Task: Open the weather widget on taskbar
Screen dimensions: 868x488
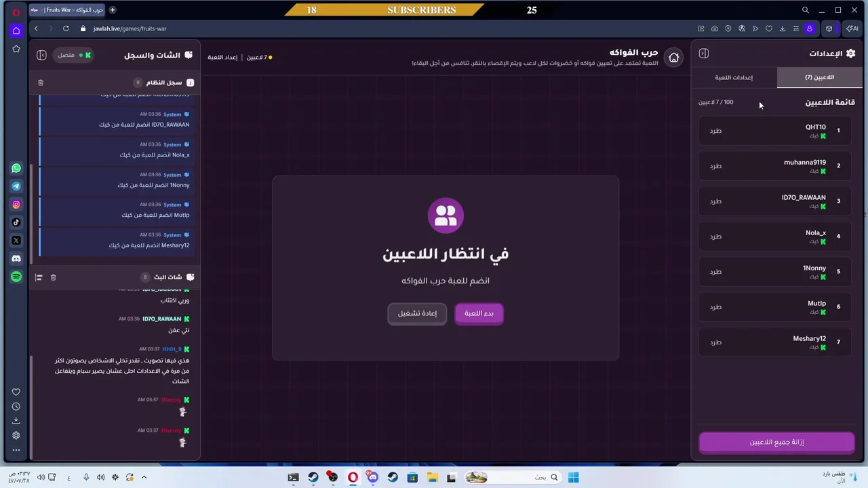Action: click(x=838, y=477)
